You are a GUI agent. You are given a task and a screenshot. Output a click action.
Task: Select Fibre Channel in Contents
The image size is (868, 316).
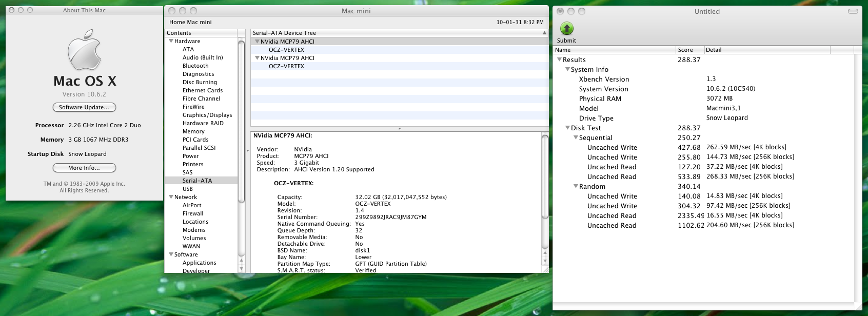[x=201, y=98]
